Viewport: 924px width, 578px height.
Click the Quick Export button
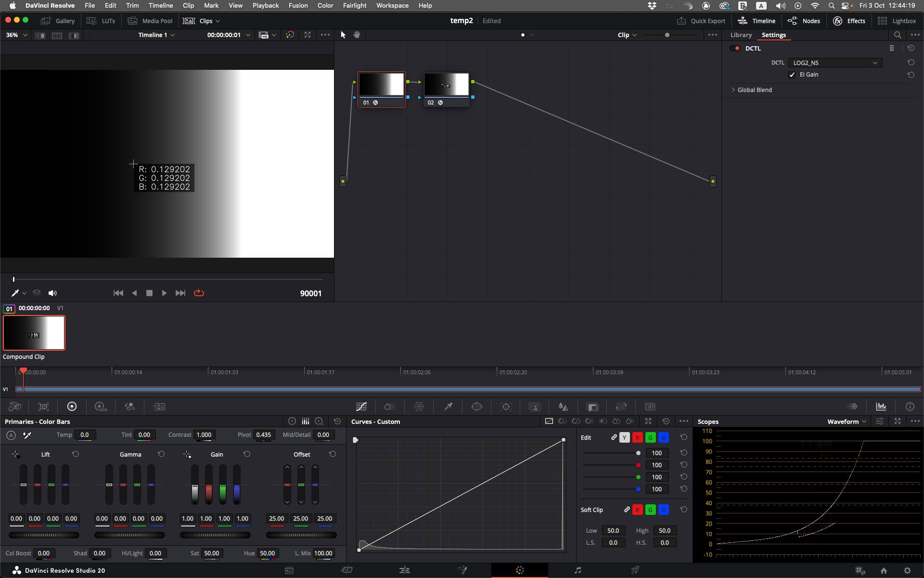pos(701,21)
